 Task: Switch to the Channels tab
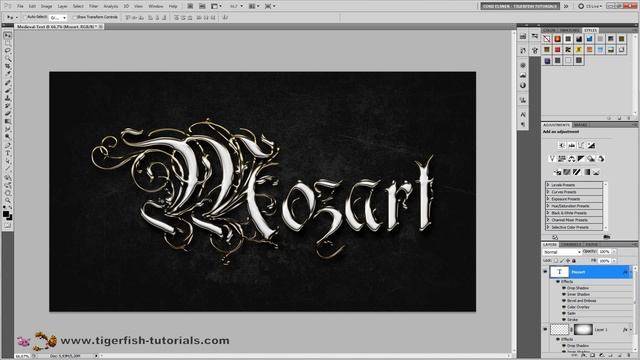point(570,244)
